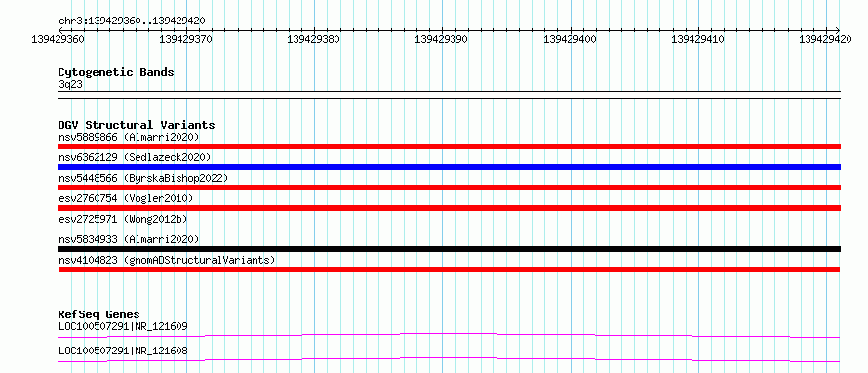
Task: Click the 3q23 cytogenetic band line
Action: (449, 94)
